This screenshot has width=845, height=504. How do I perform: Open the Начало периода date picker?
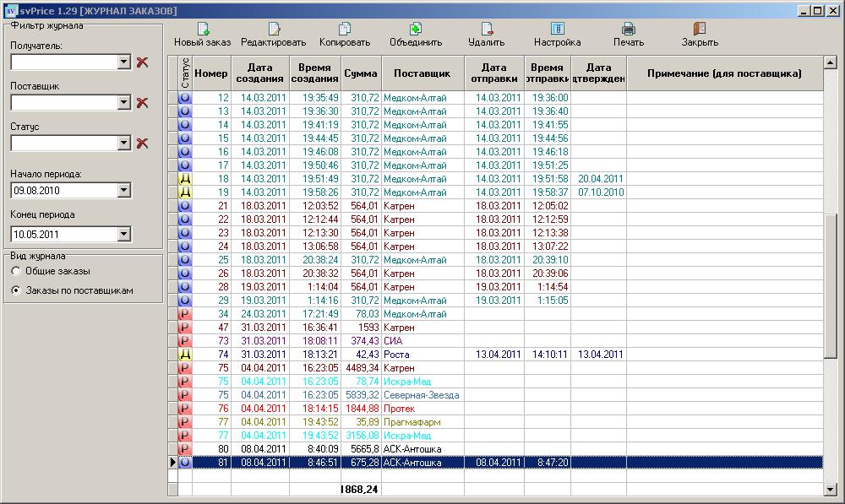[123, 191]
